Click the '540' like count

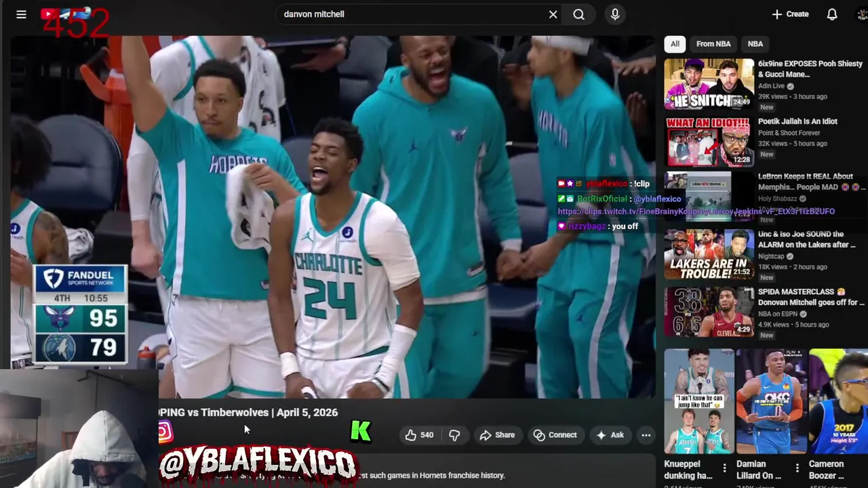tap(427, 435)
